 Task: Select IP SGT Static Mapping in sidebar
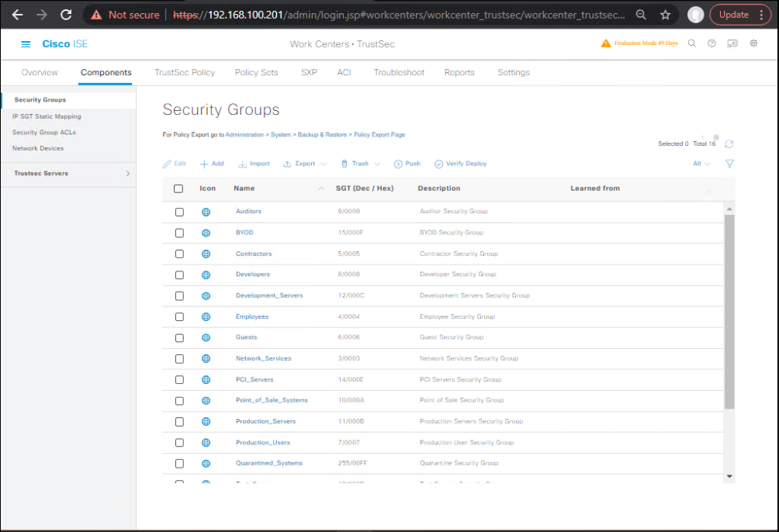point(47,117)
